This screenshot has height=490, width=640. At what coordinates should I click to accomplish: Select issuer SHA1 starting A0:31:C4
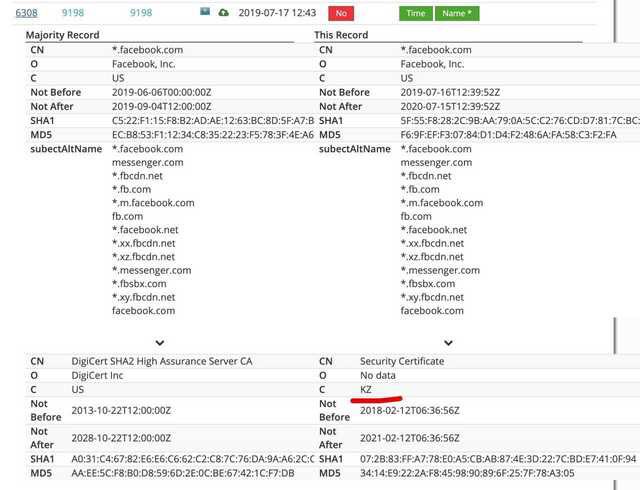pyautogui.click(x=193, y=459)
